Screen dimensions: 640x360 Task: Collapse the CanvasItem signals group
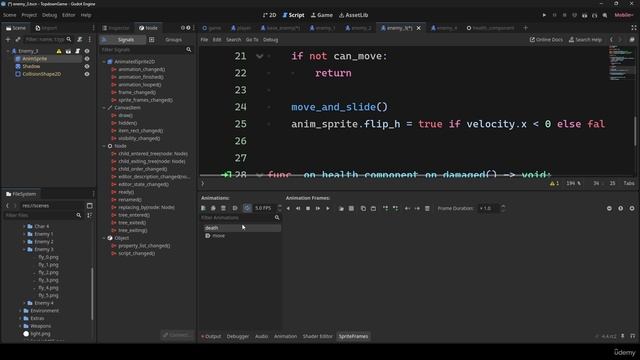point(104,108)
